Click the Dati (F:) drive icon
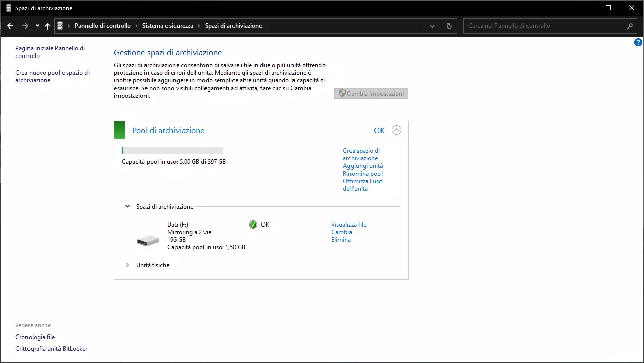 pos(148,240)
